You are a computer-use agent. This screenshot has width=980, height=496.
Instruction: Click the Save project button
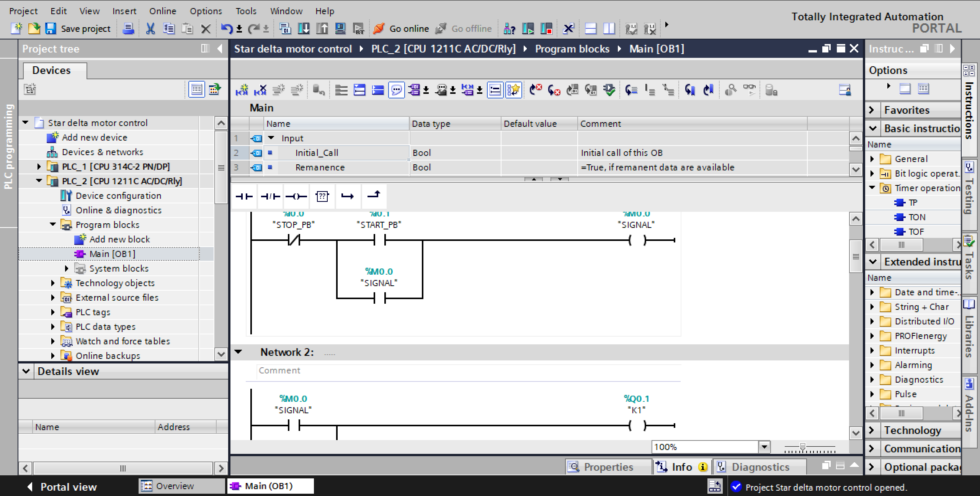tap(78, 29)
